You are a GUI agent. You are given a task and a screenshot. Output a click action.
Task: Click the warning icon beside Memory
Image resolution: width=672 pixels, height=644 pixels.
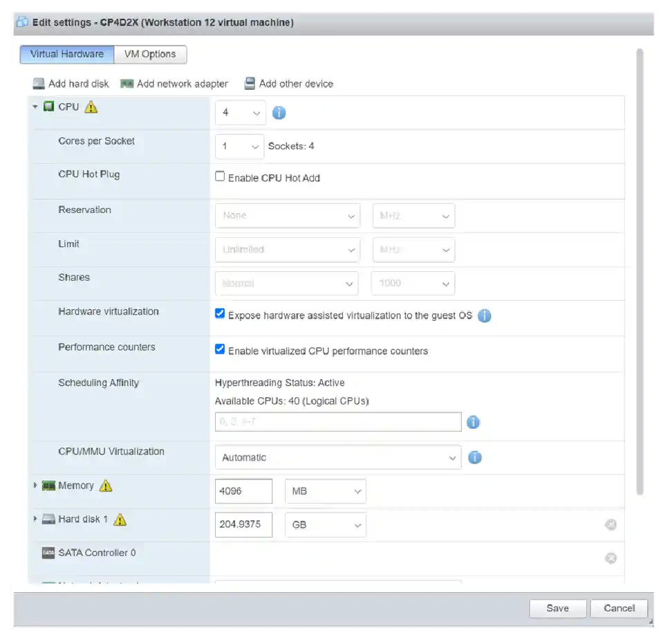[106, 486]
